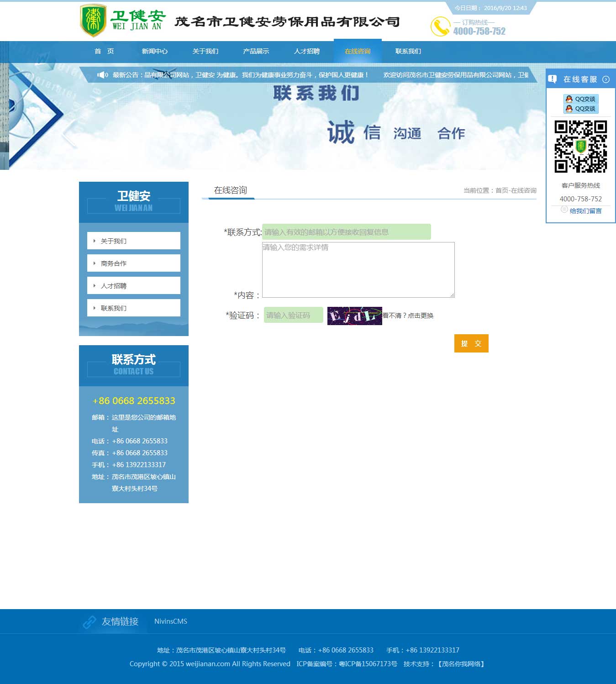Click into the 内容 textarea

pos(358,270)
